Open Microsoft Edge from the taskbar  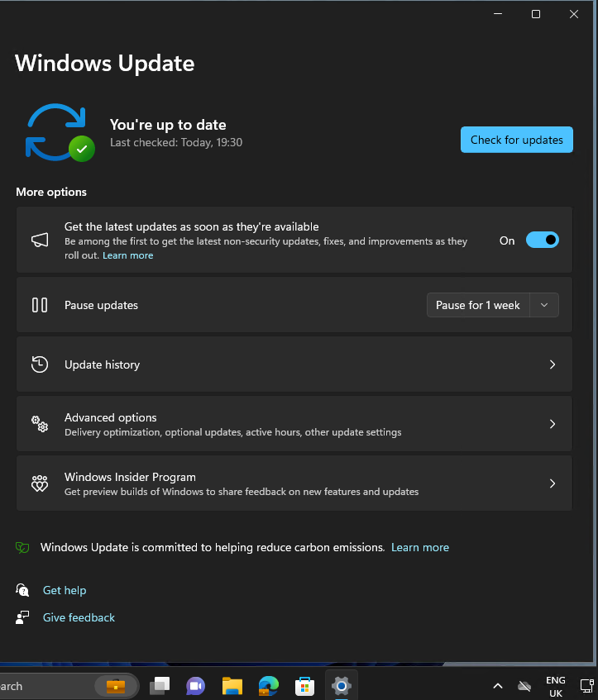pyautogui.click(x=268, y=686)
